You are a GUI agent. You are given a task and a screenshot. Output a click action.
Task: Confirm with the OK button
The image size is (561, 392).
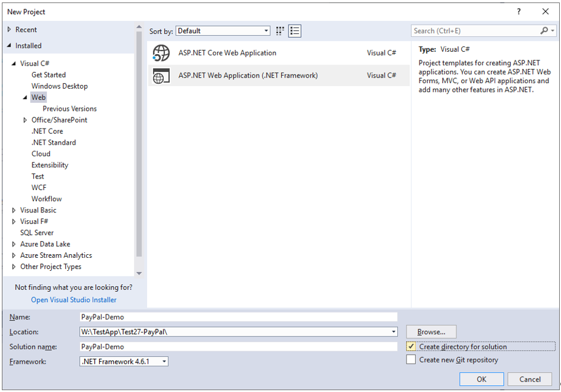482,379
